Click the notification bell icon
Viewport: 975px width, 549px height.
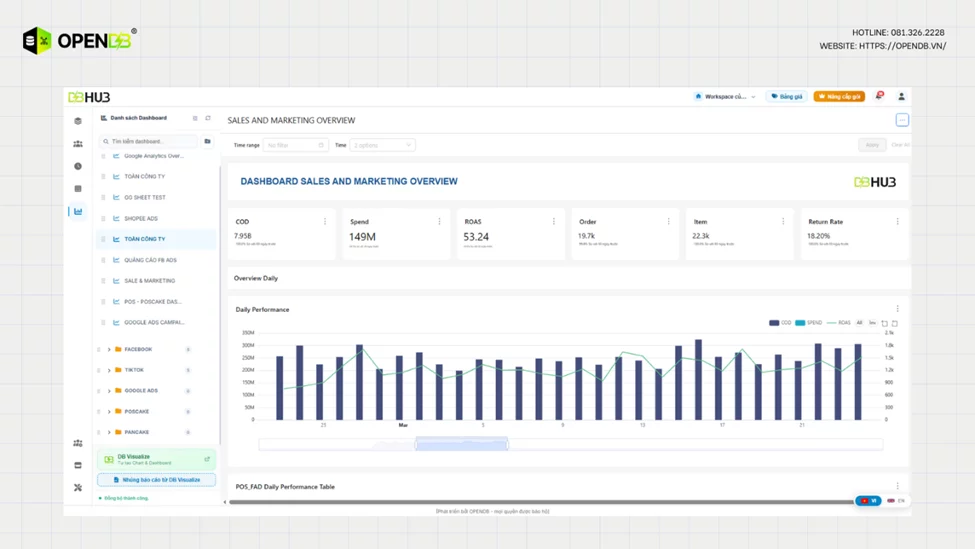coord(879,96)
